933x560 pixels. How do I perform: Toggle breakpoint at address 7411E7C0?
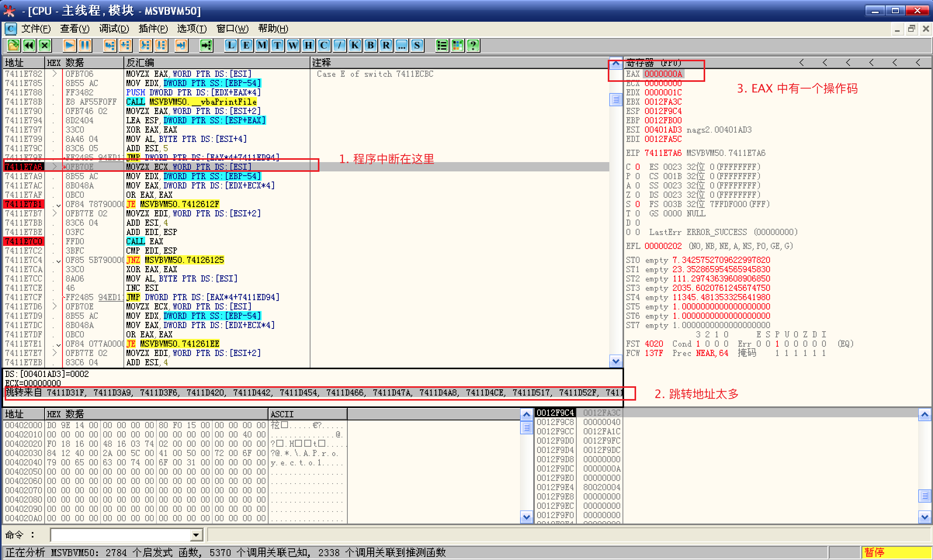click(24, 241)
